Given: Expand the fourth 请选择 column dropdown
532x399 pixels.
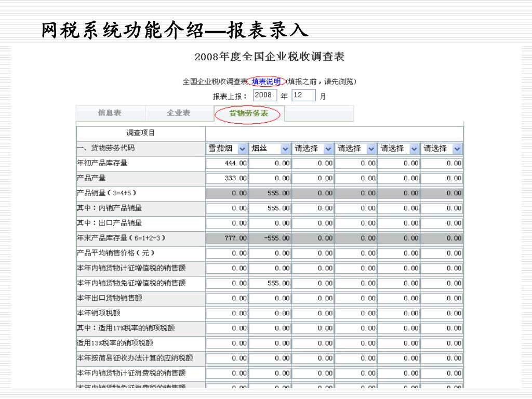Looking at the screenshot, I should pos(356,149).
